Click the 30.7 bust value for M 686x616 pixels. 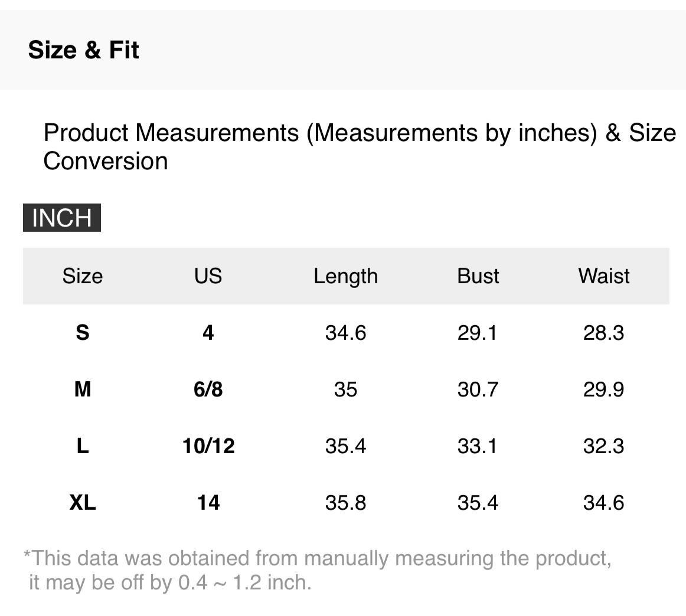[x=478, y=389]
